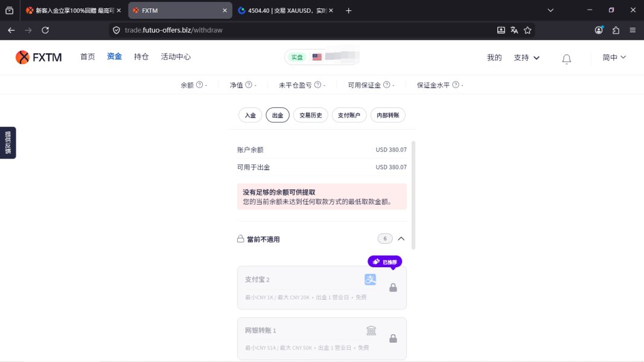Open the browser hamburger menu

[633, 30]
